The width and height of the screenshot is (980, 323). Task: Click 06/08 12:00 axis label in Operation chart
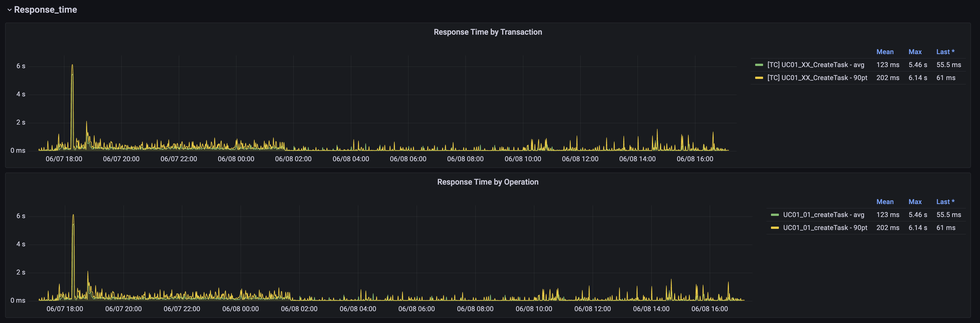point(592,309)
